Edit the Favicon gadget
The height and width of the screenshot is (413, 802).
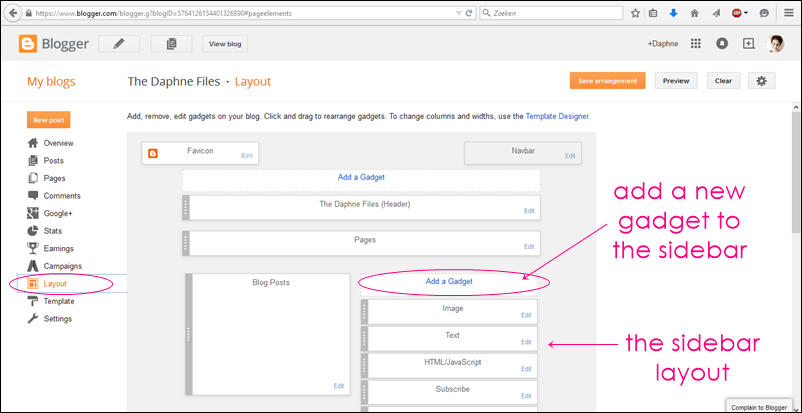pyautogui.click(x=247, y=156)
